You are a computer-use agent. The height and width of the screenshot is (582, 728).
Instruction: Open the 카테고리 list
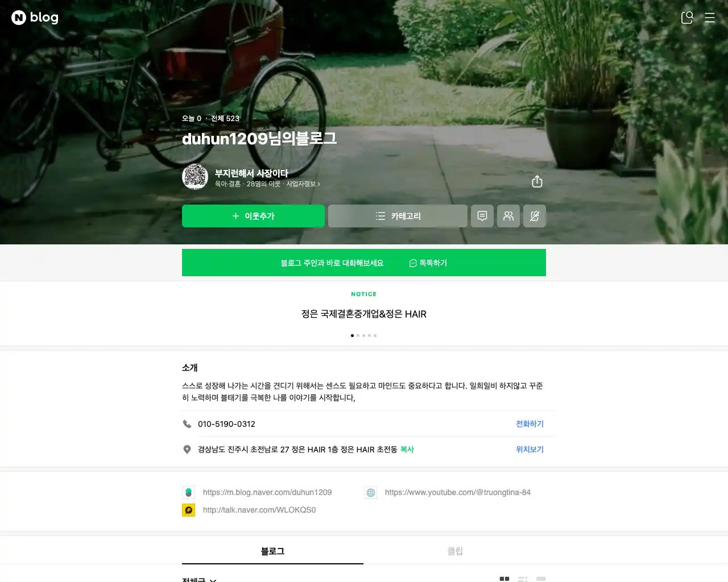point(398,216)
